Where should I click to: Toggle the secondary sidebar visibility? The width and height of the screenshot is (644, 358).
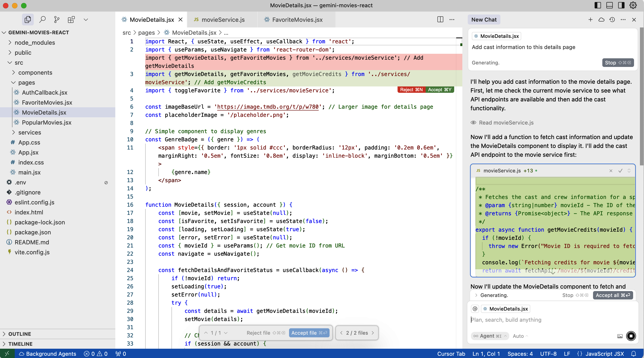pos(621,5)
